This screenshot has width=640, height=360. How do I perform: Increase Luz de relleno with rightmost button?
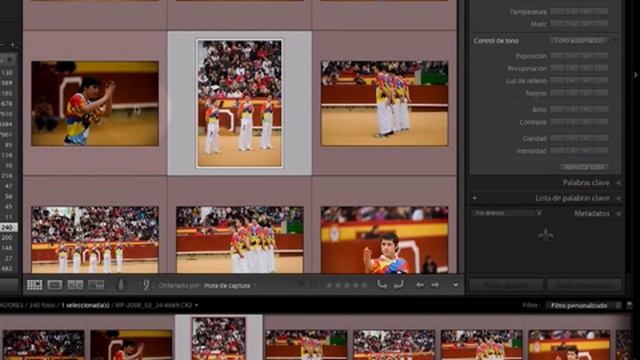click(x=601, y=80)
